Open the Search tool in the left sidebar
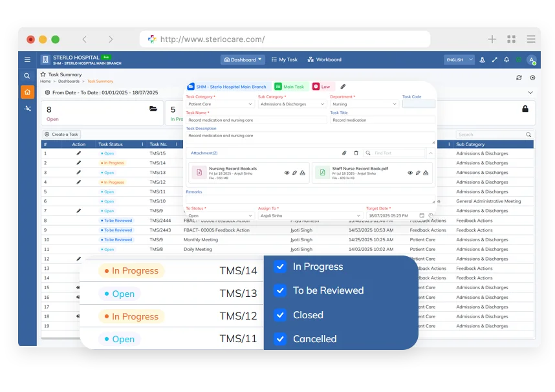 (x=27, y=76)
